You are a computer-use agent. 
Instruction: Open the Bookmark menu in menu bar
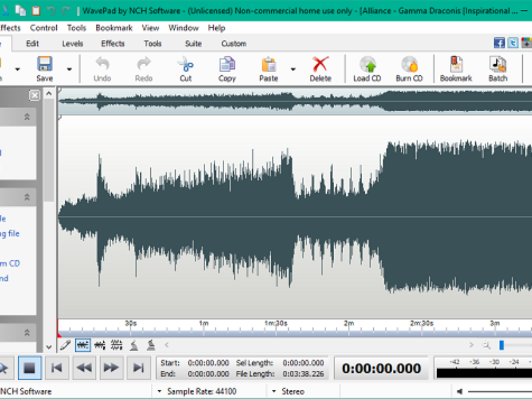pyautogui.click(x=114, y=28)
